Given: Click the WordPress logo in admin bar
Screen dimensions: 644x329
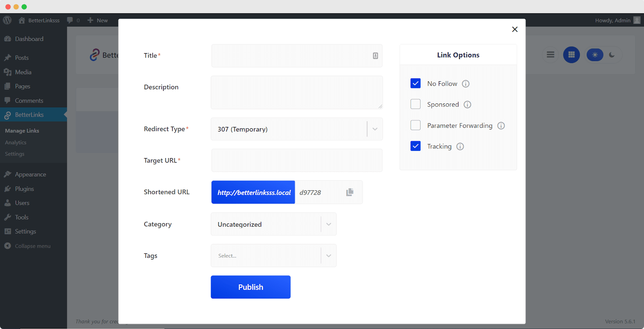Looking at the screenshot, I should (7, 20).
